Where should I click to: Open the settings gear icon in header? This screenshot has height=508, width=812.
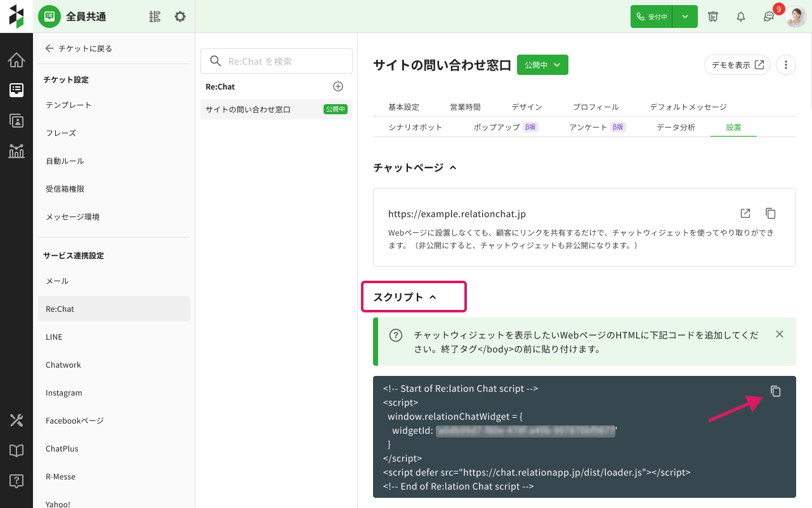[180, 17]
